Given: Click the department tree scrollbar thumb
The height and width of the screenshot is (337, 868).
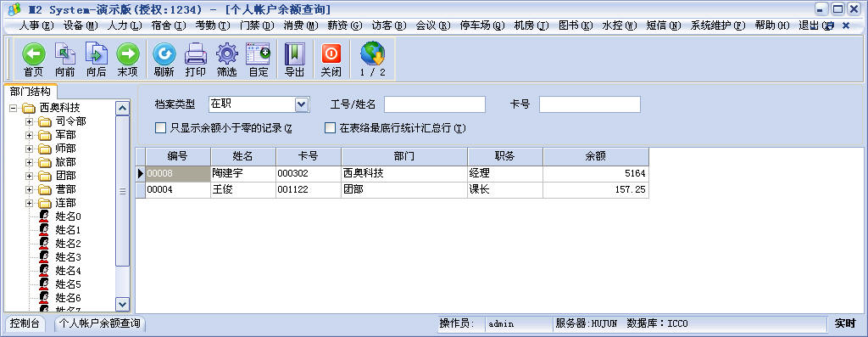Looking at the screenshot, I should [x=122, y=191].
